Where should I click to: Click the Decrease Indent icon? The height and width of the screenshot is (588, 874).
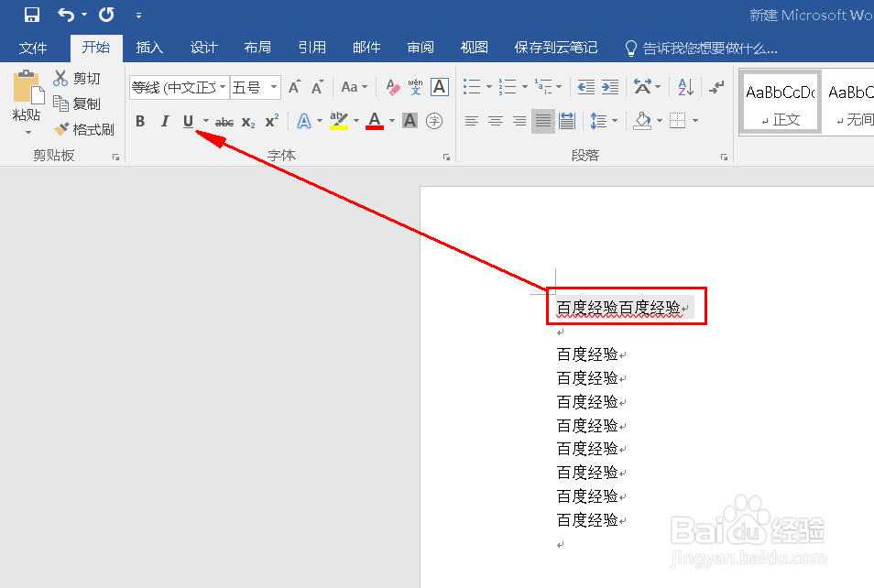(585, 87)
